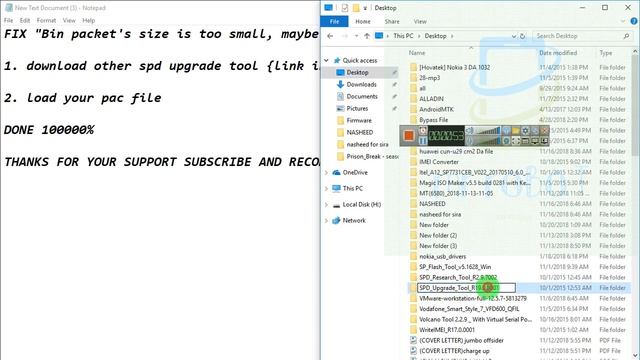This screenshot has height=360, width=640.
Task: Expand This PC in navigation pane
Action: (x=327, y=189)
